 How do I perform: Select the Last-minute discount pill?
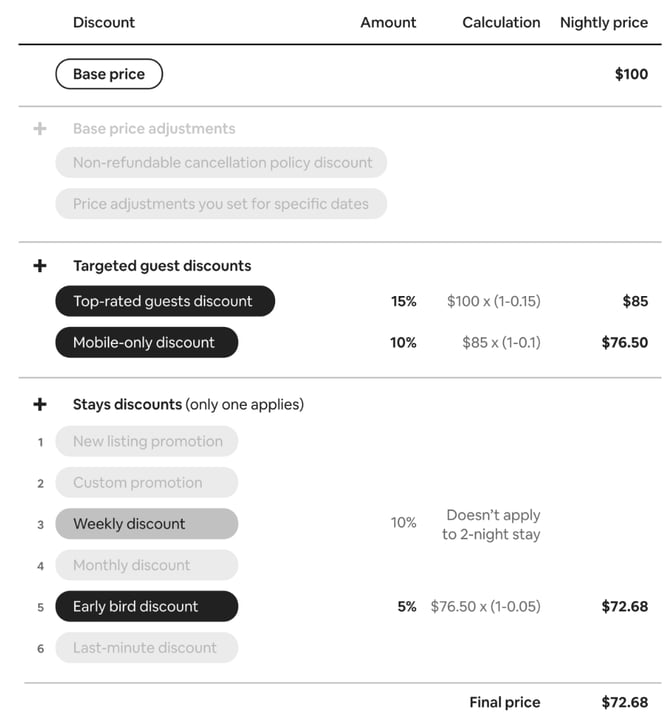[147, 647]
